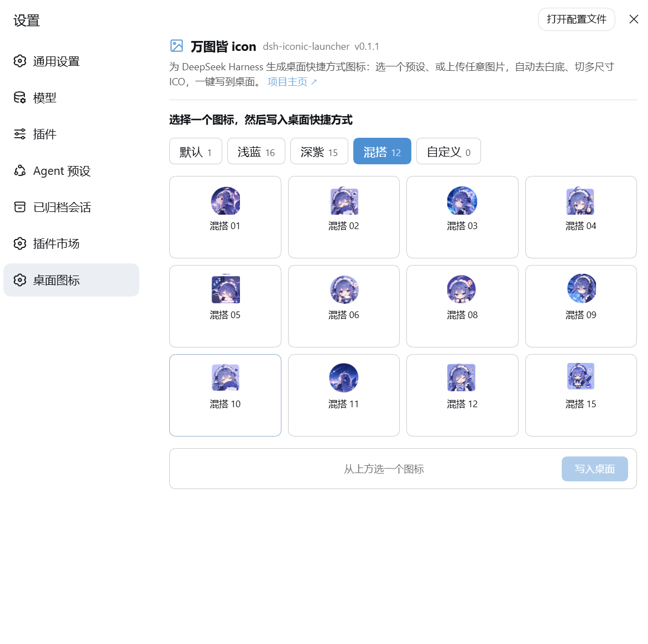Click the icon beside Agent 预设
Image resolution: width=648 pixels, height=644 pixels.
[x=20, y=170]
